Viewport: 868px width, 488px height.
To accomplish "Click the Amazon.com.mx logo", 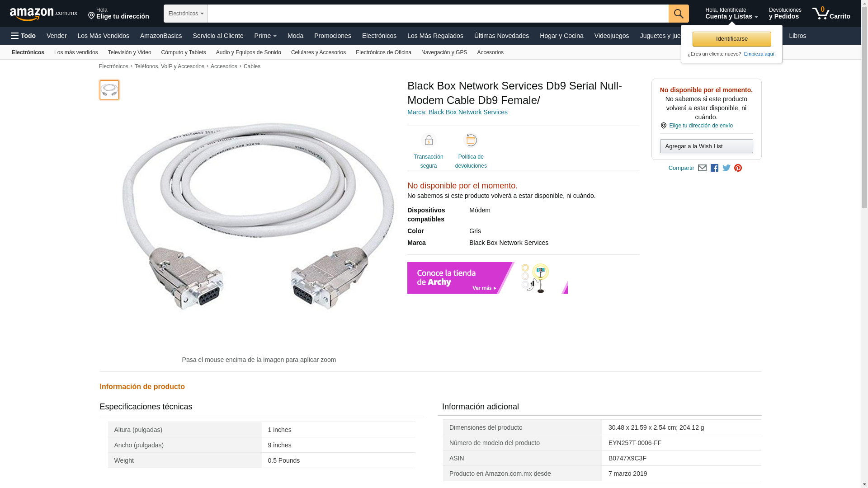I will tap(43, 14).
